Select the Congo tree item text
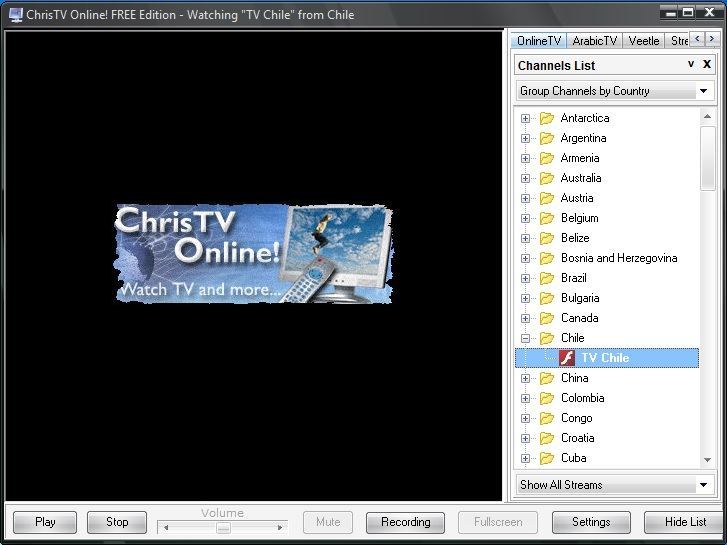The image size is (727, 545). [x=576, y=418]
